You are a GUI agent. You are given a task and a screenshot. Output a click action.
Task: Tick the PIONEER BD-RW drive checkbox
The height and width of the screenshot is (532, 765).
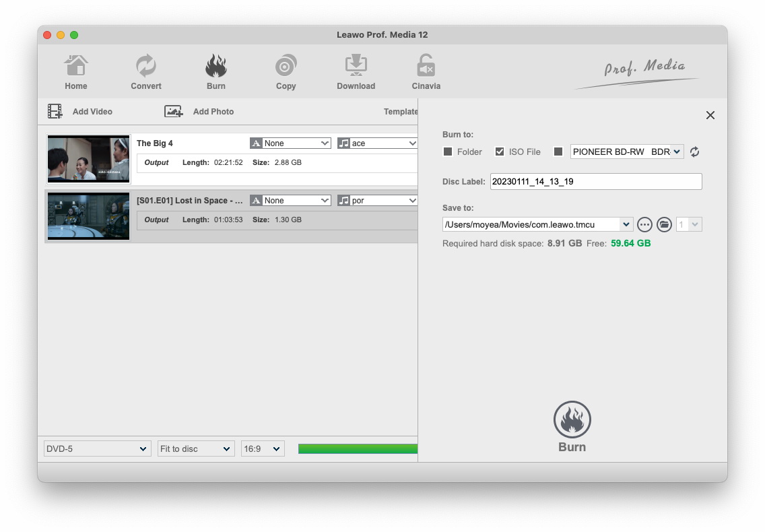(558, 152)
